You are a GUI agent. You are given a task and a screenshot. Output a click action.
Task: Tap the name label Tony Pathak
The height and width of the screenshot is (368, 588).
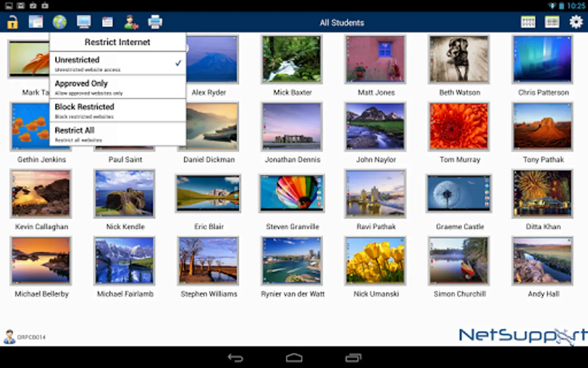[x=543, y=159]
